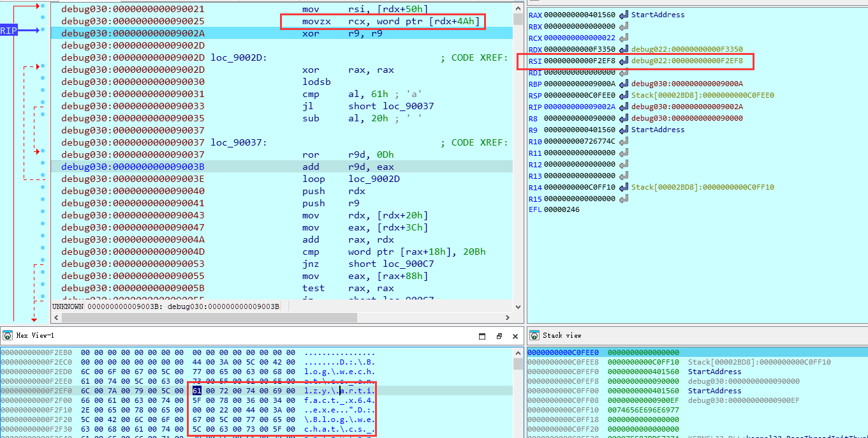Click debug030:0000000000090000 reference beside R8
The image size is (868, 438).
click(x=687, y=118)
